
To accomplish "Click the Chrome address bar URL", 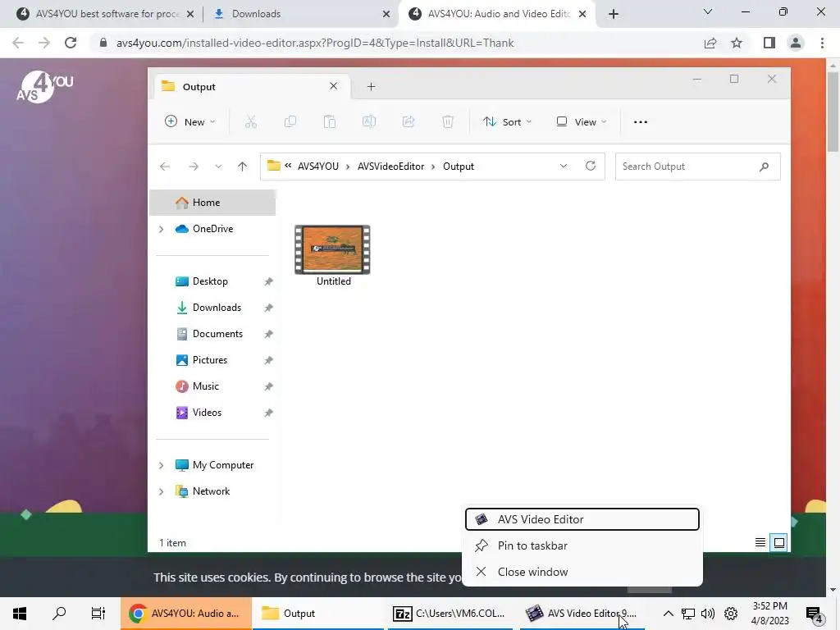I will click(x=315, y=43).
